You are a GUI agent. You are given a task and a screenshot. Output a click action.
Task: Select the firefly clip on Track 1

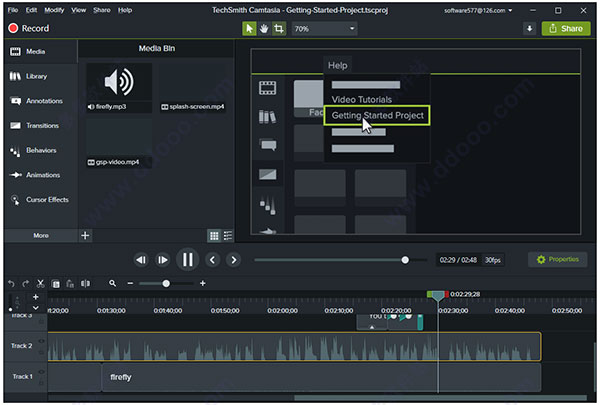click(321, 377)
